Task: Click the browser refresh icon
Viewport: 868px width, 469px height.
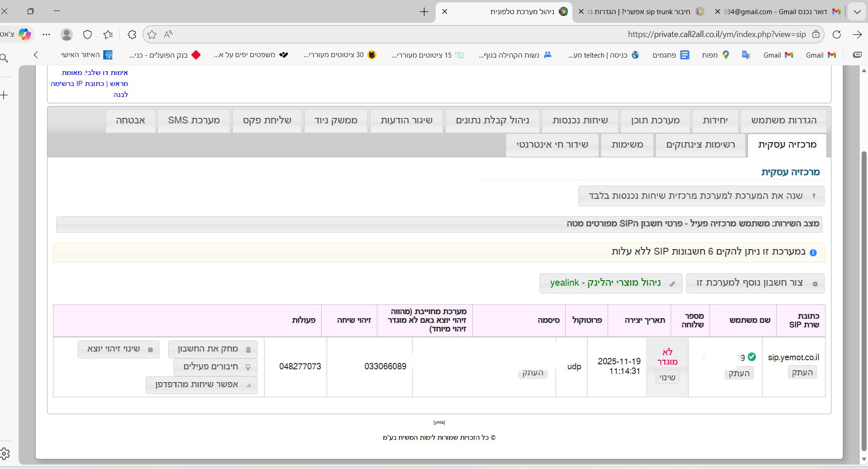Action: [836, 34]
